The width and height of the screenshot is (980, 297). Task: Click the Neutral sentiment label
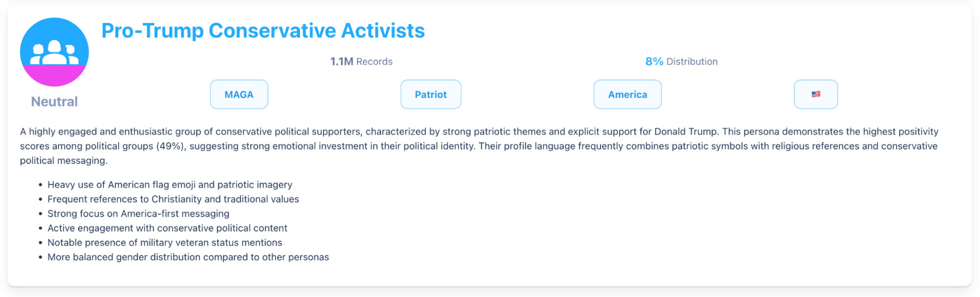coord(54,101)
